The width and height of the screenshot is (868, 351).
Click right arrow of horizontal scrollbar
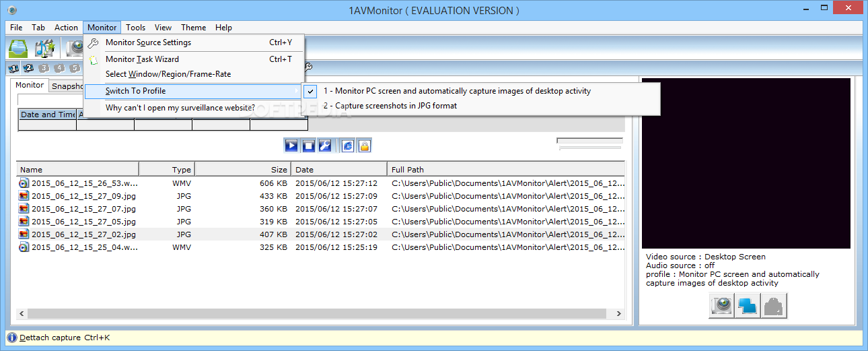pos(620,314)
